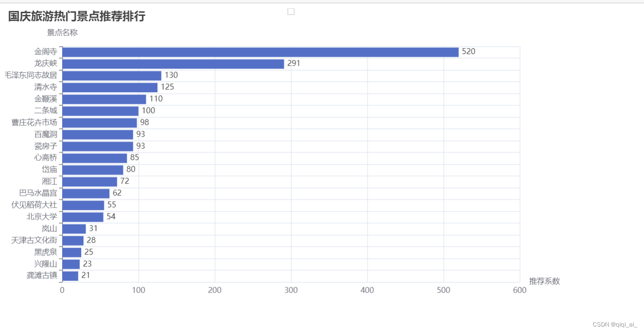Click the value 93 beside 瓷房子 bar
The height and width of the screenshot is (332, 644).
pos(141,146)
